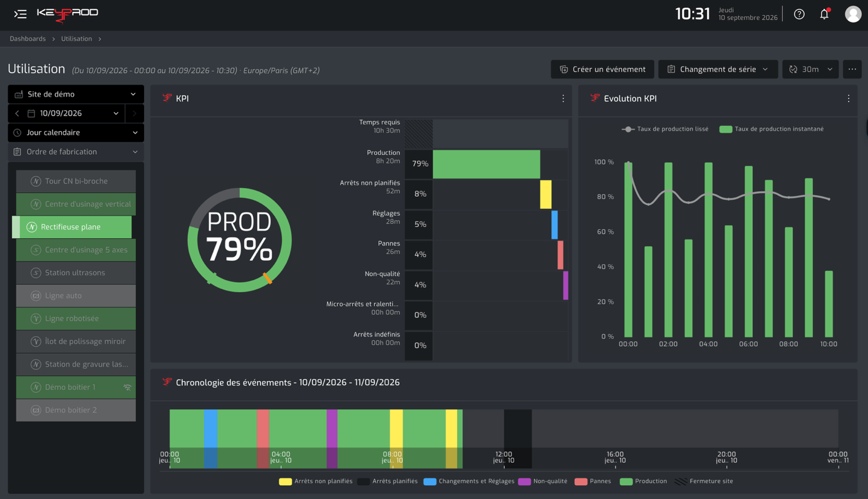
Task: Click the Keyprod logo
Action: coord(68,14)
